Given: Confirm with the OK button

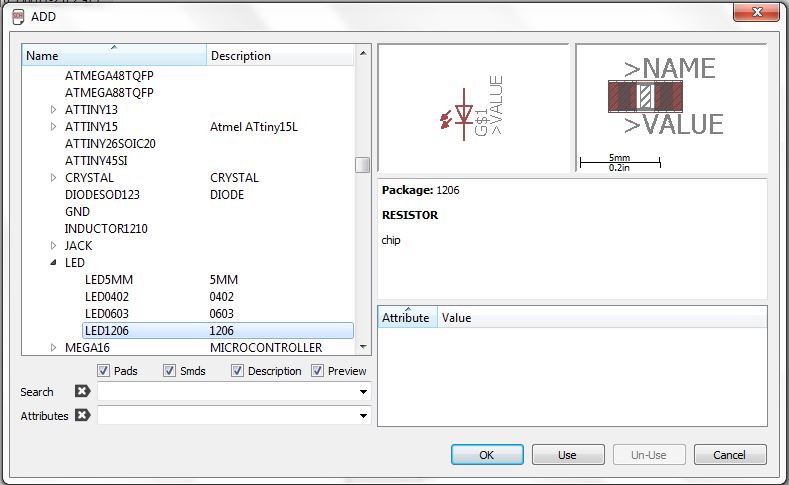Looking at the screenshot, I should point(487,455).
